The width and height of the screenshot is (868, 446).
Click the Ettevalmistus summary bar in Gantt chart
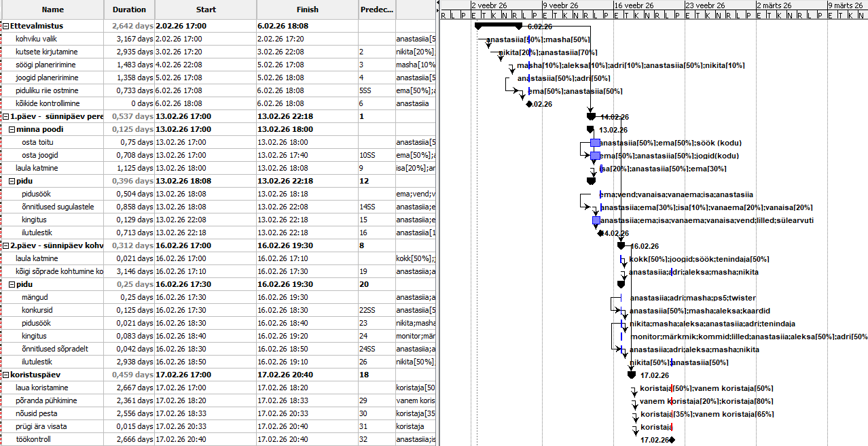click(x=498, y=26)
